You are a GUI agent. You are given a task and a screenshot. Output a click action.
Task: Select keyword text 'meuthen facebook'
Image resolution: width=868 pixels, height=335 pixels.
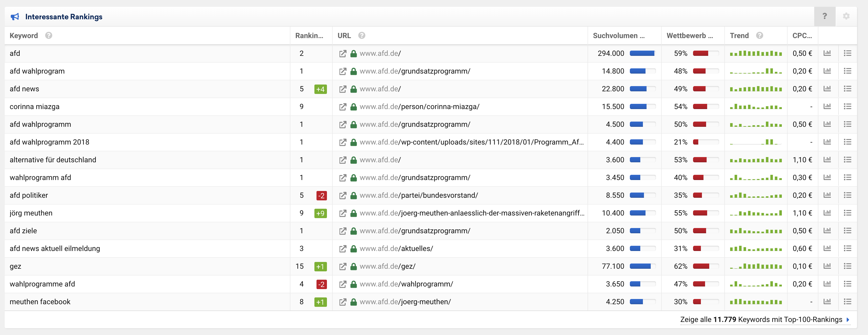40,302
